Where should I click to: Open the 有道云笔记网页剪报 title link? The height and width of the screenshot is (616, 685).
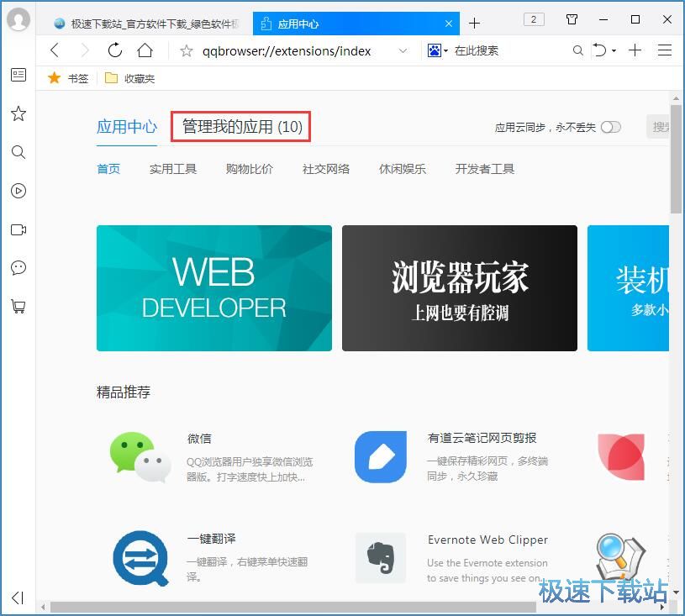[482, 438]
